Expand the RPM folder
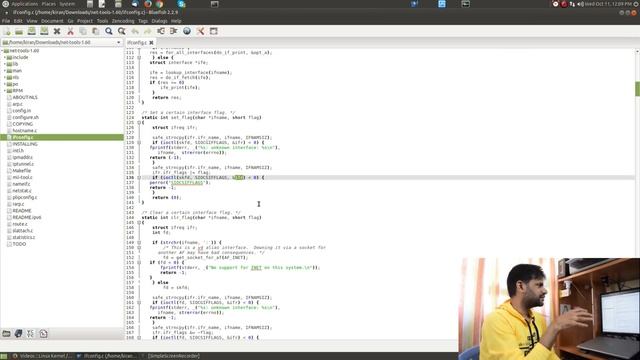The image size is (640, 360). [x=5, y=91]
